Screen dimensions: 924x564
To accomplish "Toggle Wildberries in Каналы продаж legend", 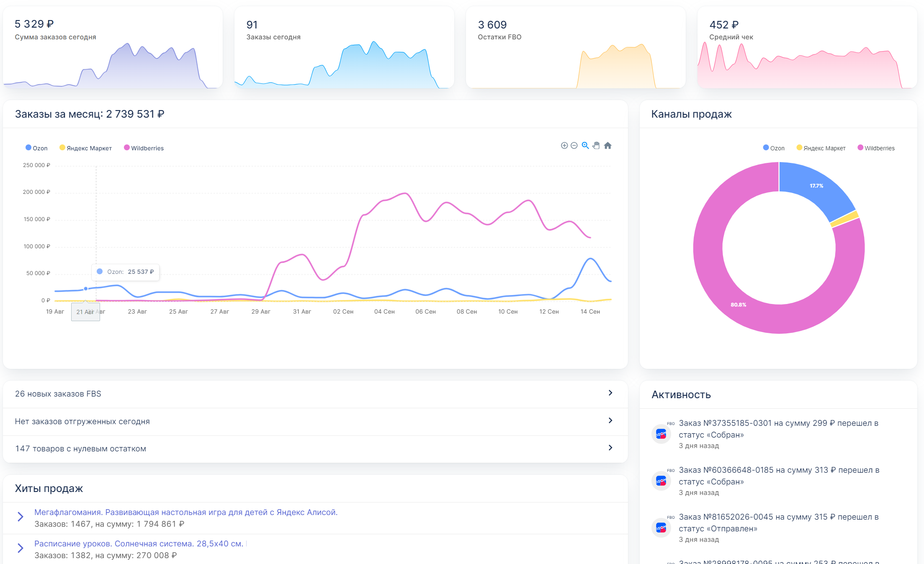I will click(x=876, y=148).
